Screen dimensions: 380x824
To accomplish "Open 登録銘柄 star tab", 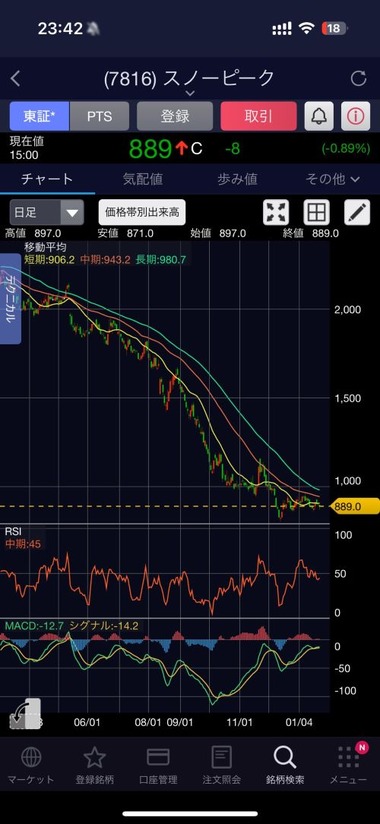I will click(x=95, y=766).
